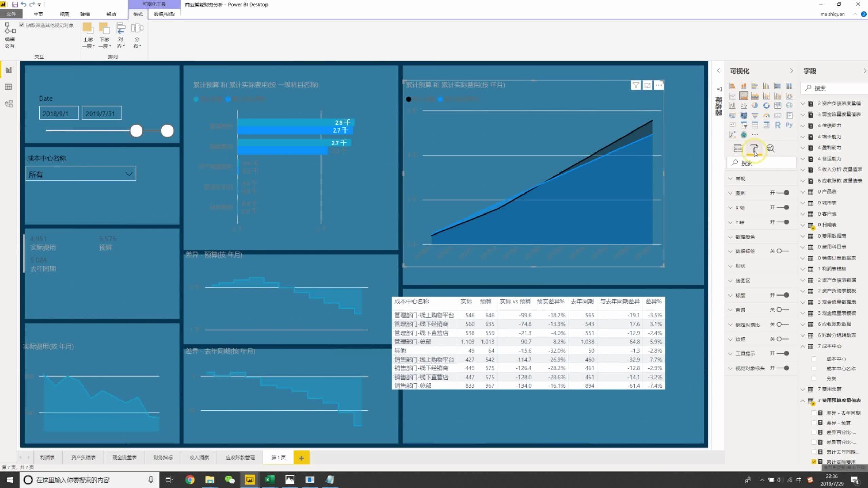Expand the 形状 format section
This screenshot has width=868, height=488.
click(731, 266)
